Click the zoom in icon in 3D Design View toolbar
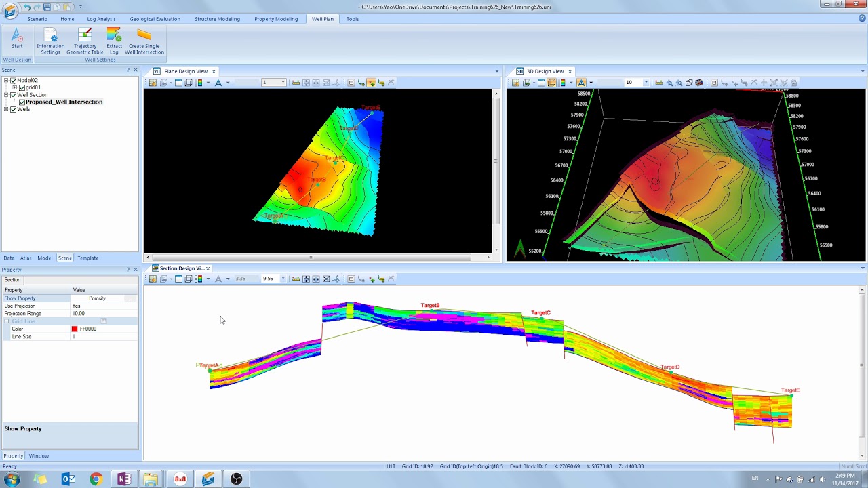Image resolution: width=868 pixels, height=488 pixels. 669,83
